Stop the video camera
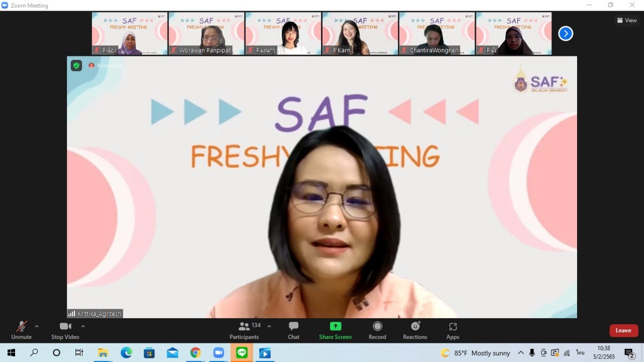 (x=65, y=330)
